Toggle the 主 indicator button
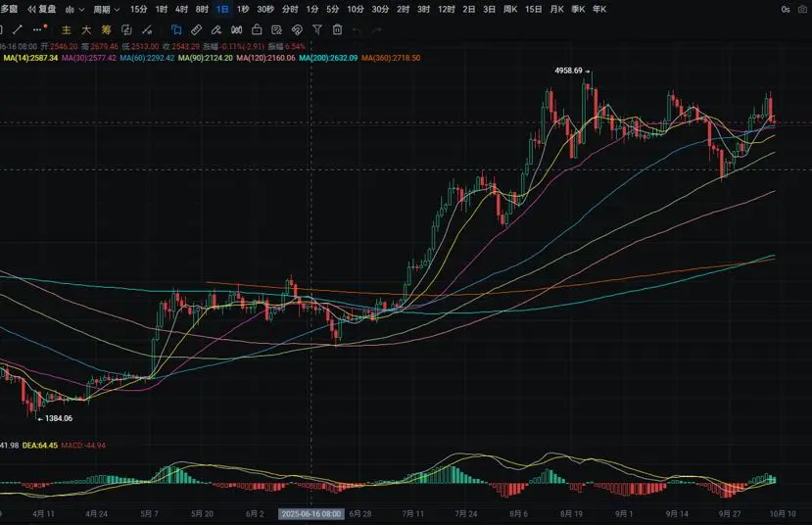Viewport: 812px width, 525px height. tap(67, 30)
